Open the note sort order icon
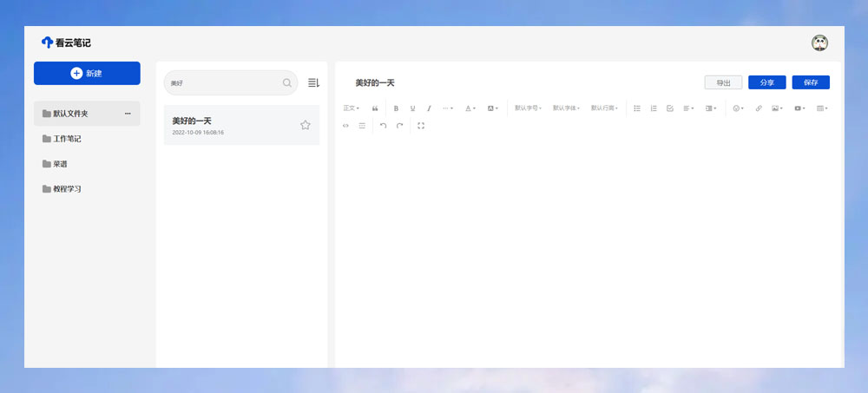The image size is (868, 393). pos(314,82)
